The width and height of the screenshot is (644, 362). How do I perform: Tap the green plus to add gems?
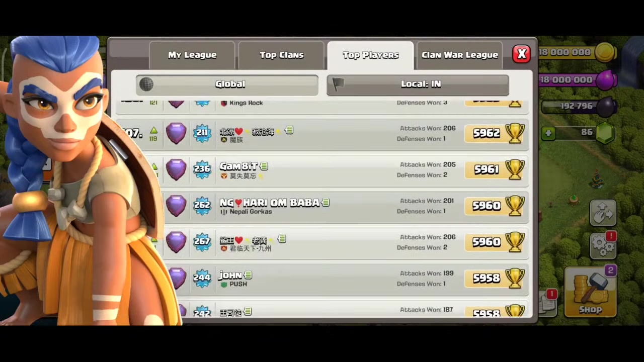pyautogui.click(x=548, y=133)
